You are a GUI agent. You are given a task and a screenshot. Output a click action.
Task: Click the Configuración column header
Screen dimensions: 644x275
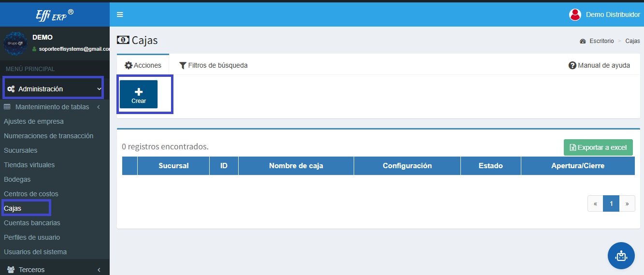coord(407,166)
